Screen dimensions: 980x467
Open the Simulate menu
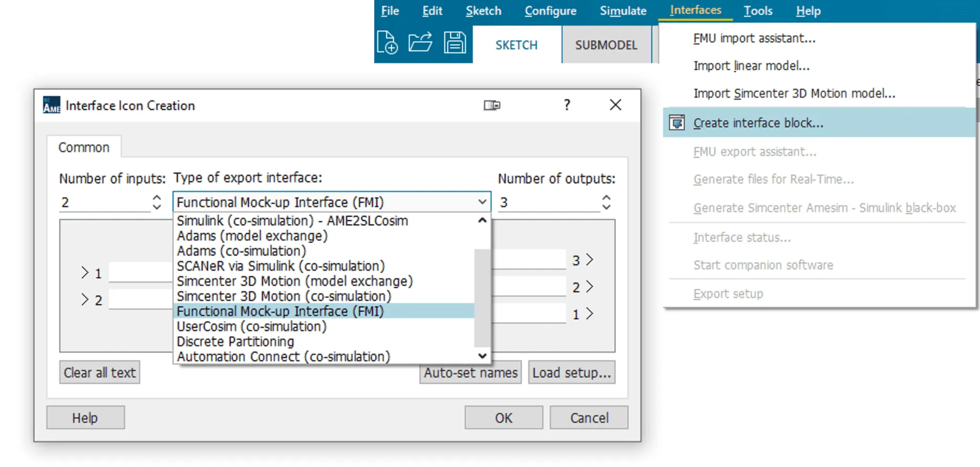[x=623, y=11]
